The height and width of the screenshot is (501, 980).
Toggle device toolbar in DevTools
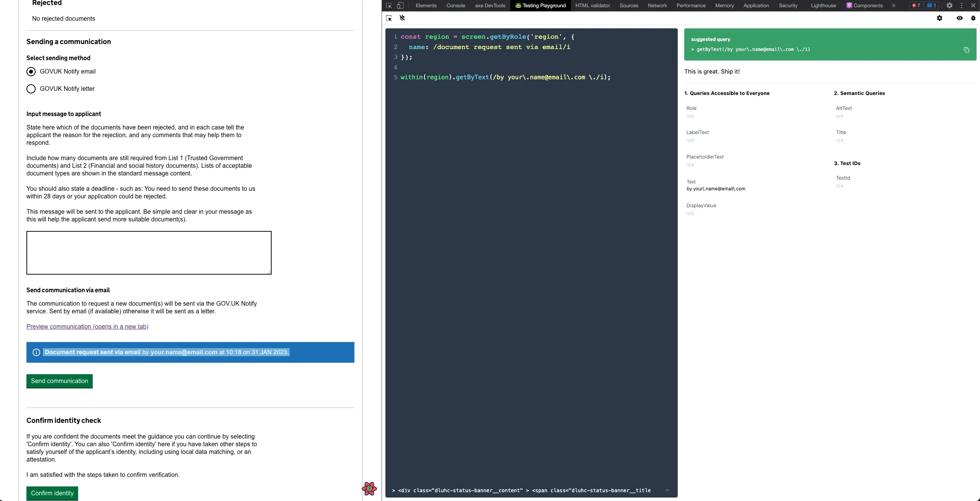pos(400,5)
